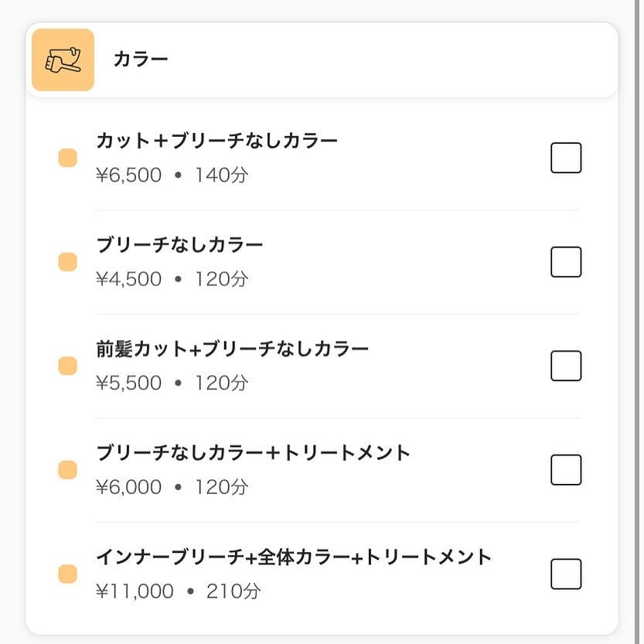Enable the ブリーチなしカラー+トリートメント checkbox
The image size is (644, 644).
coord(565,469)
